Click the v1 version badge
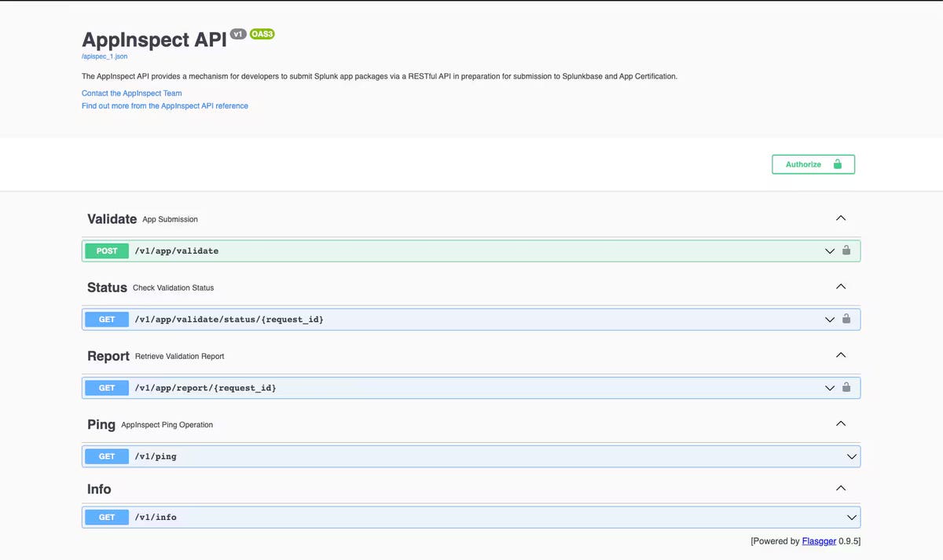 pos(238,35)
